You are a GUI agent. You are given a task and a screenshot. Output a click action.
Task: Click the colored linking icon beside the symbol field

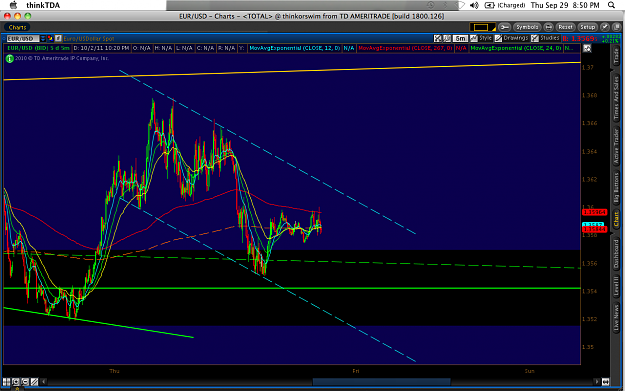pos(50,39)
